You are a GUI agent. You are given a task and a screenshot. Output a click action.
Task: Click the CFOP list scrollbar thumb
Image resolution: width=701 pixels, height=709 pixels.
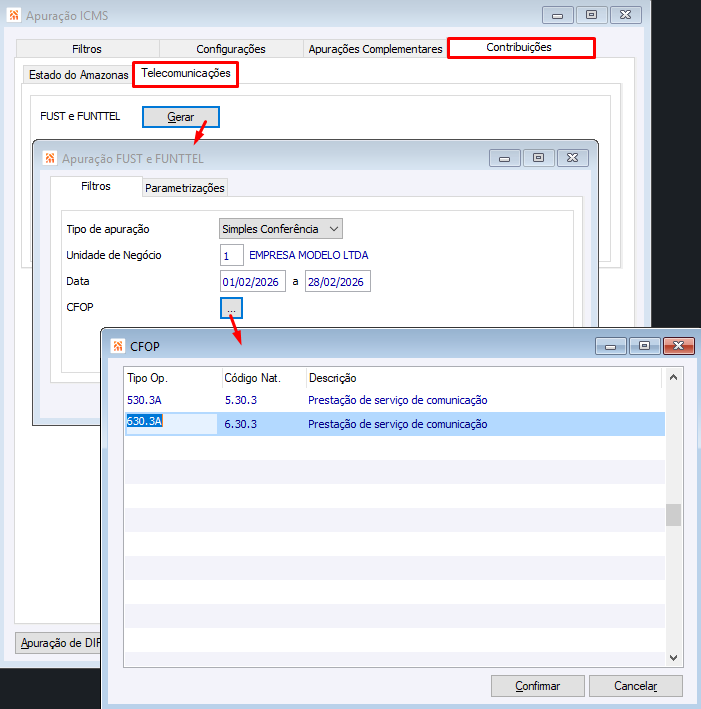(673, 515)
